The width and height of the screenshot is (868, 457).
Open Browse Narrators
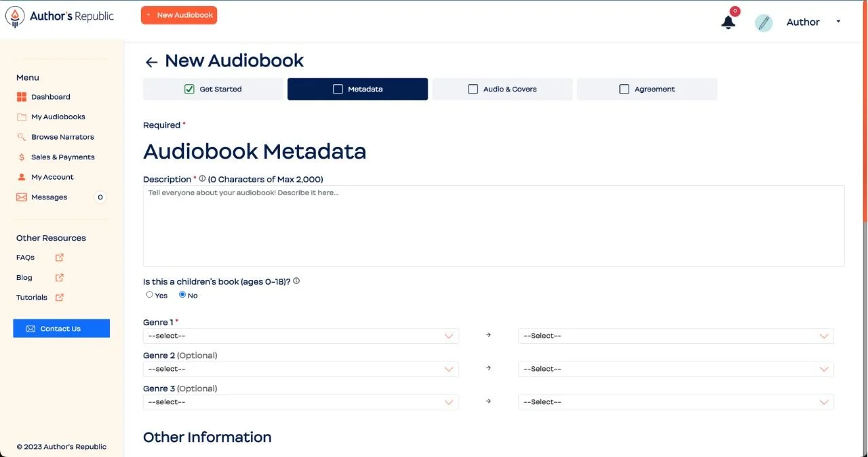coord(62,136)
